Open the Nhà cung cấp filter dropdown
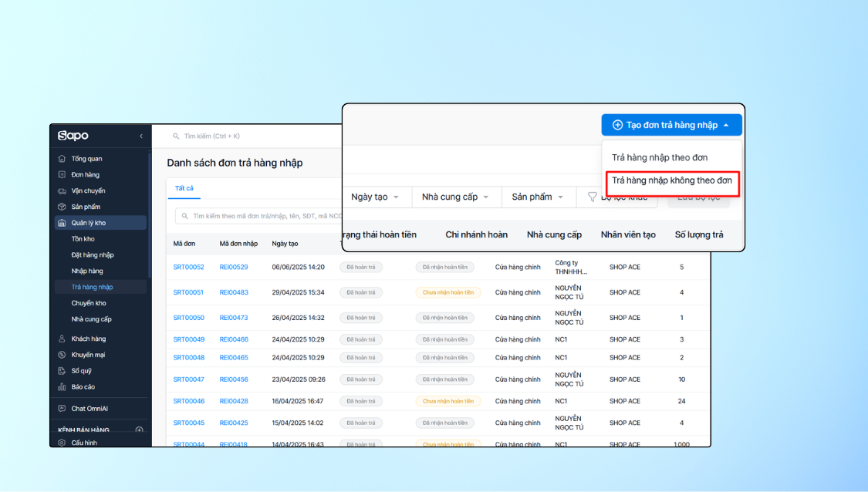Screen dimensions: 868x492 coord(455,197)
